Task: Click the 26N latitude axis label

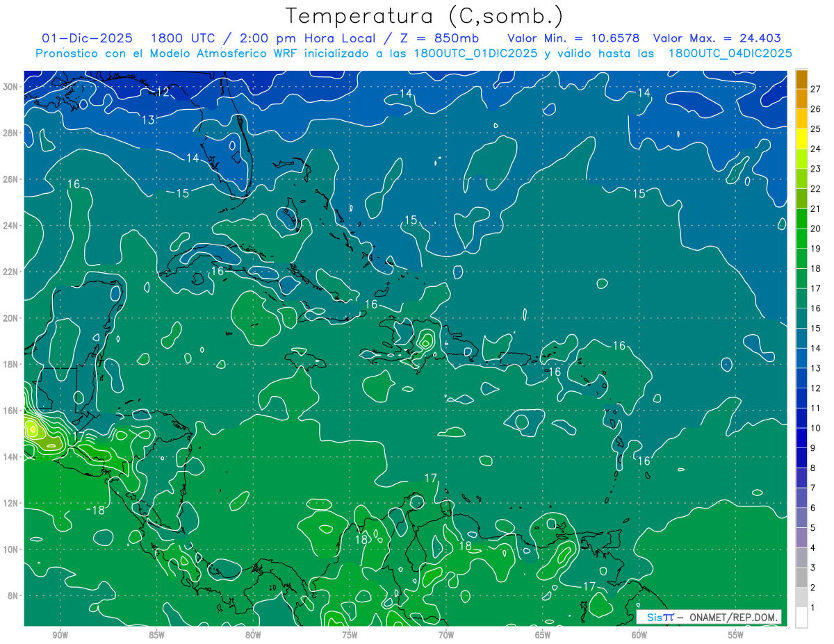Action: coord(11,179)
